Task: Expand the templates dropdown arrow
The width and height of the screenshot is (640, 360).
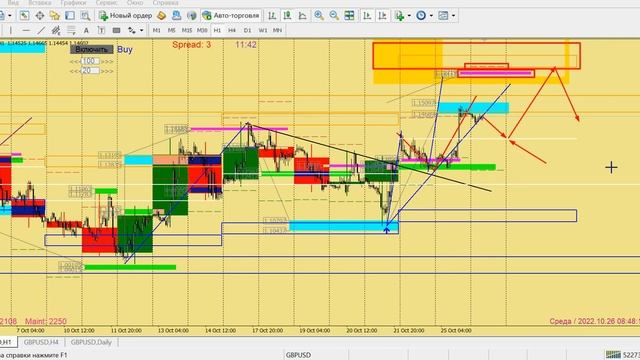Action: pos(453,16)
